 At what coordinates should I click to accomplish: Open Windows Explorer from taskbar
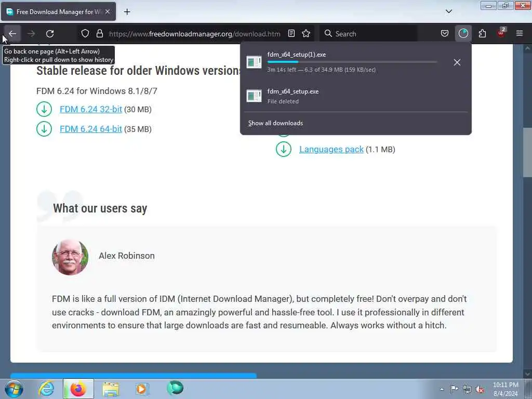[111, 389]
